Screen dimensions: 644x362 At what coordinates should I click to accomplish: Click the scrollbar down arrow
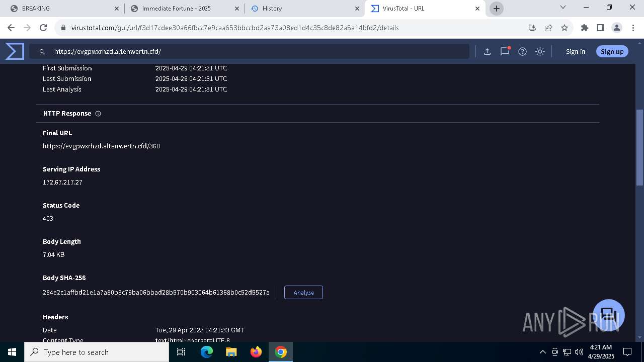tap(640, 337)
